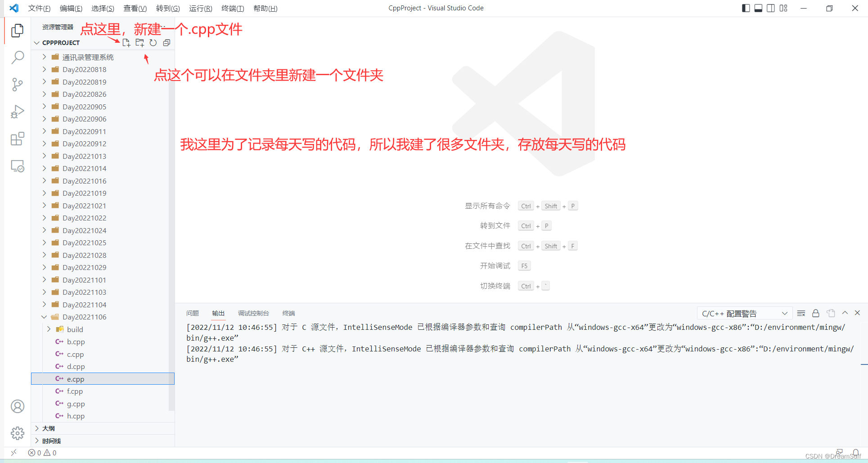Open the 帮助(H) menu

click(x=265, y=8)
